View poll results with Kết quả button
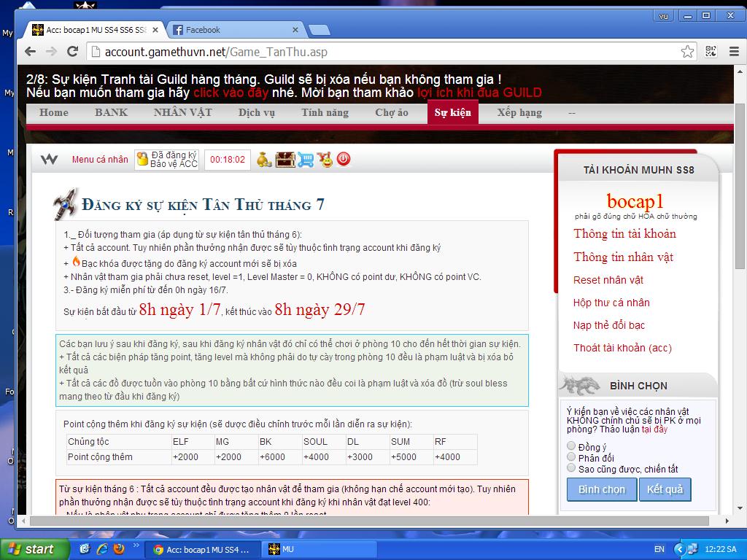The image size is (747, 560). 665,489
